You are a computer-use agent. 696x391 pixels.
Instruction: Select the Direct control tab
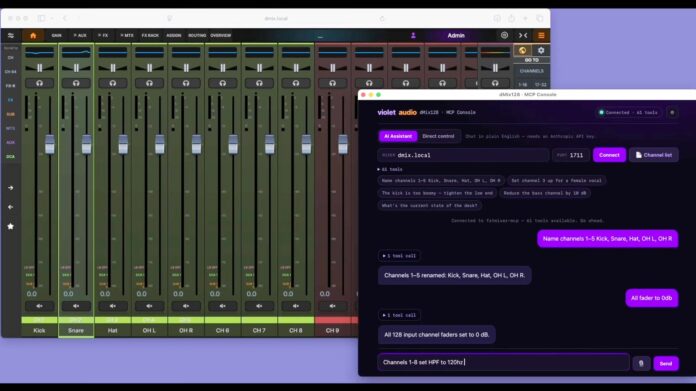point(438,136)
